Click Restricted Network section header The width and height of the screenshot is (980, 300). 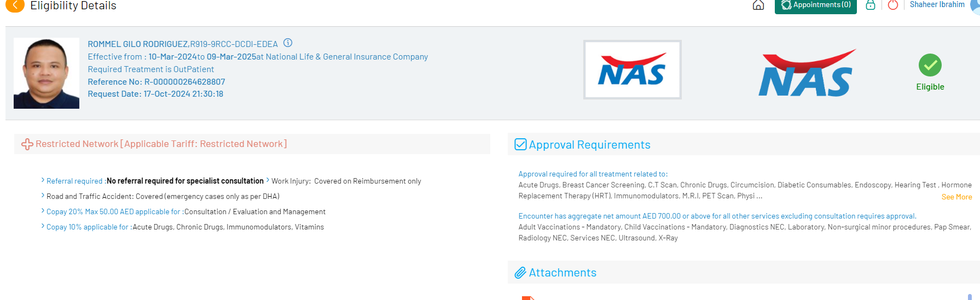click(x=252, y=144)
